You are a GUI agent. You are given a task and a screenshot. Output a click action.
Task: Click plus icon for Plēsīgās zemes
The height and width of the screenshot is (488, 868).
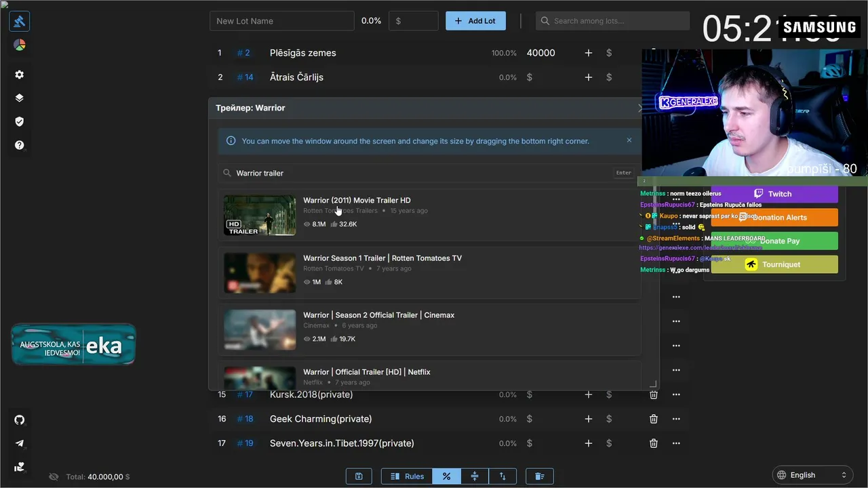tap(589, 53)
